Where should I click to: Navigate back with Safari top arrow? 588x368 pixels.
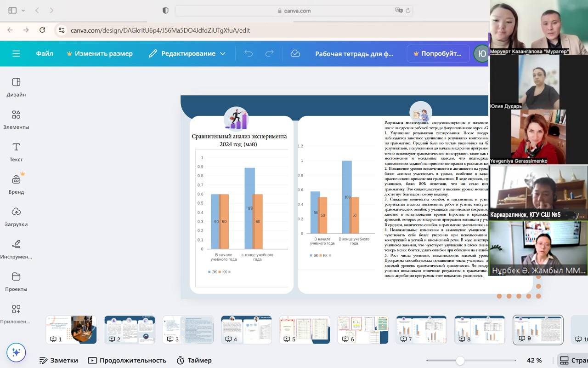coord(37,10)
